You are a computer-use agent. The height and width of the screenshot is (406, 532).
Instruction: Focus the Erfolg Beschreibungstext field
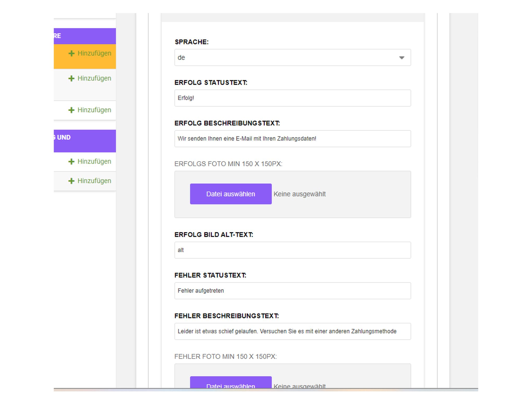(292, 139)
